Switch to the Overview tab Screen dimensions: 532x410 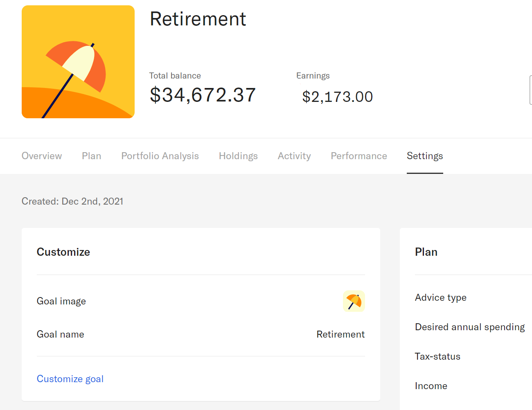pos(41,156)
